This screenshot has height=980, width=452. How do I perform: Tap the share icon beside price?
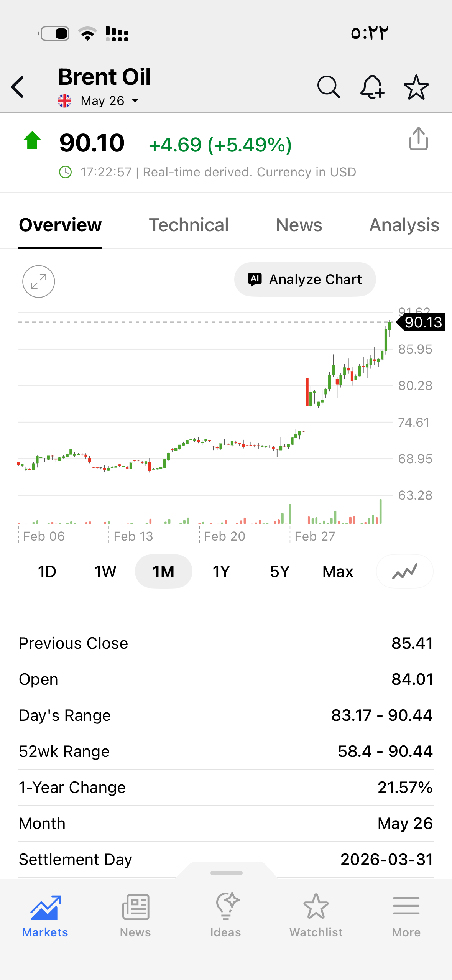pyautogui.click(x=418, y=138)
